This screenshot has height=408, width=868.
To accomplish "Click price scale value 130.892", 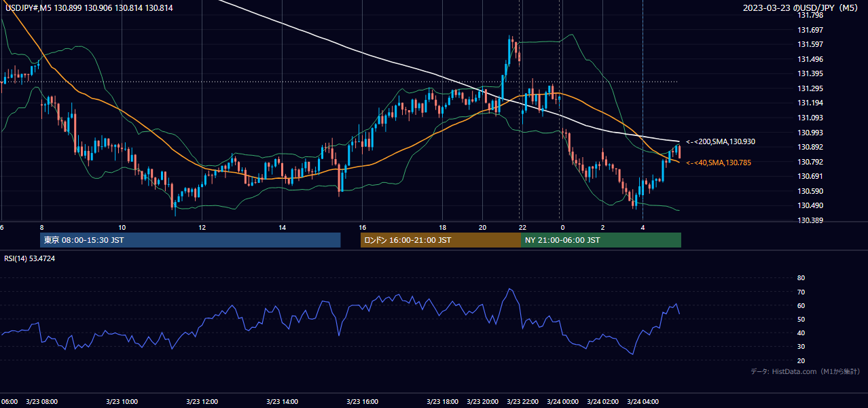I will [810, 147].
